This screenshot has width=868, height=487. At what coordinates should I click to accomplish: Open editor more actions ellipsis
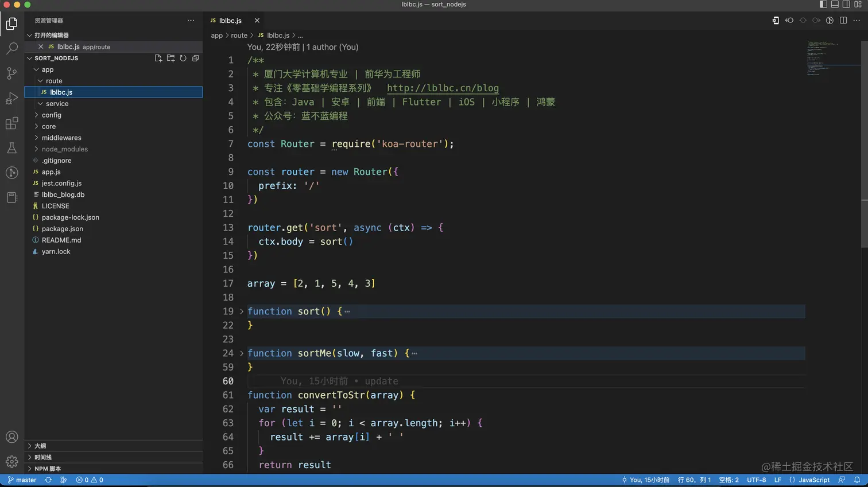pos(857,20)
